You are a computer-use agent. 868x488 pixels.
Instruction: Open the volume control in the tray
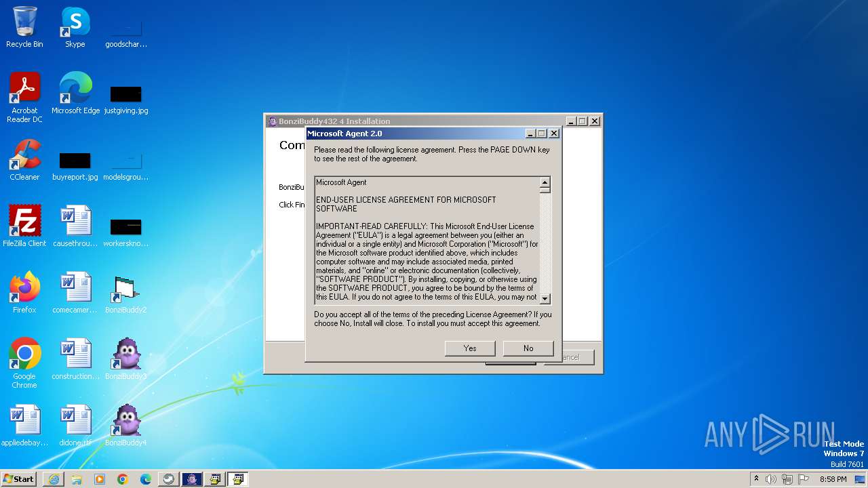point(771,479)
